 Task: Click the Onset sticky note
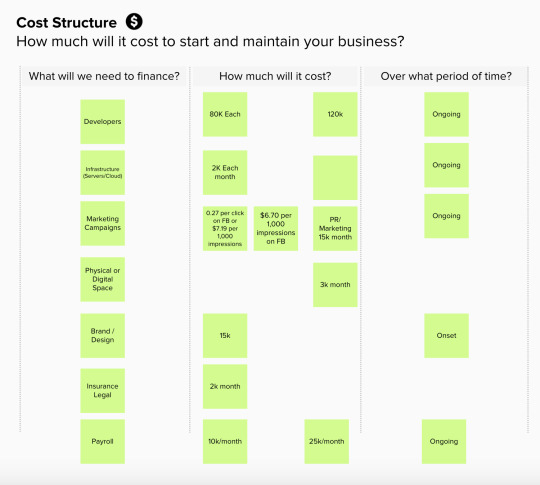(446, 336)
